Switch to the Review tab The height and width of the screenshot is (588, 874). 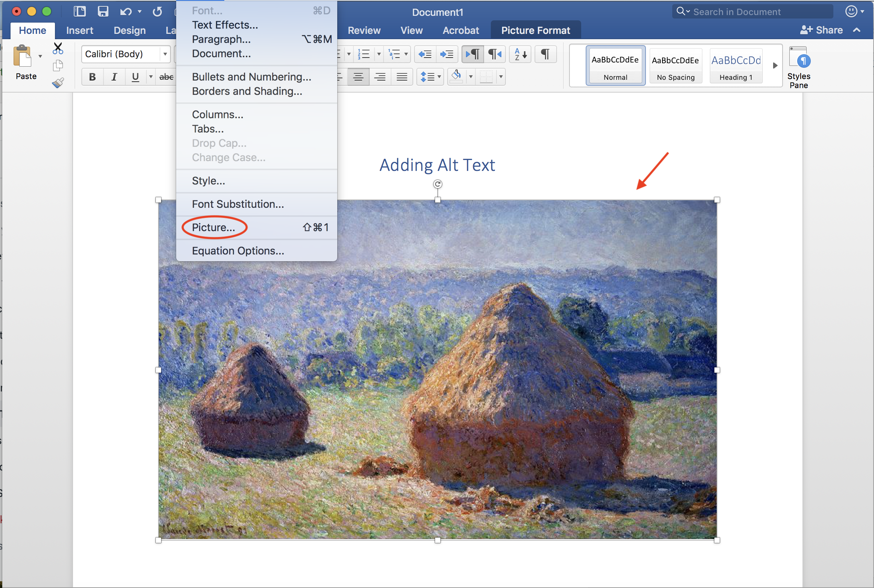(364, 30)
